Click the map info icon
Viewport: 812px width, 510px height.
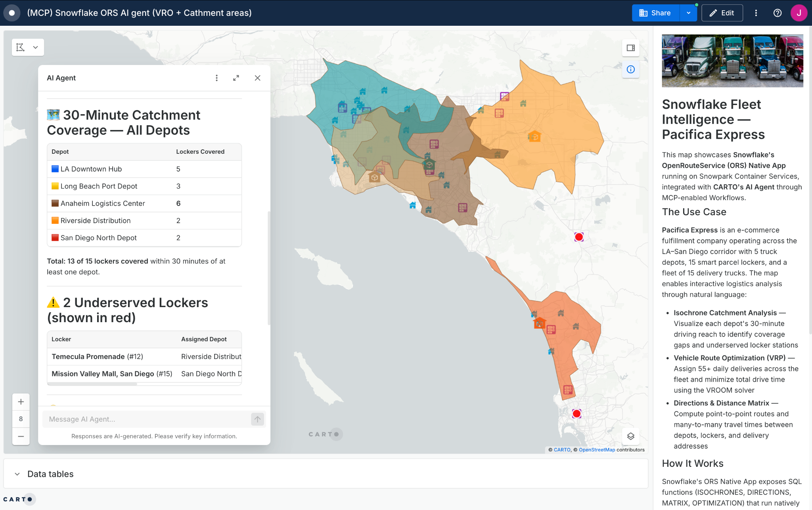[x=631, y=69]
